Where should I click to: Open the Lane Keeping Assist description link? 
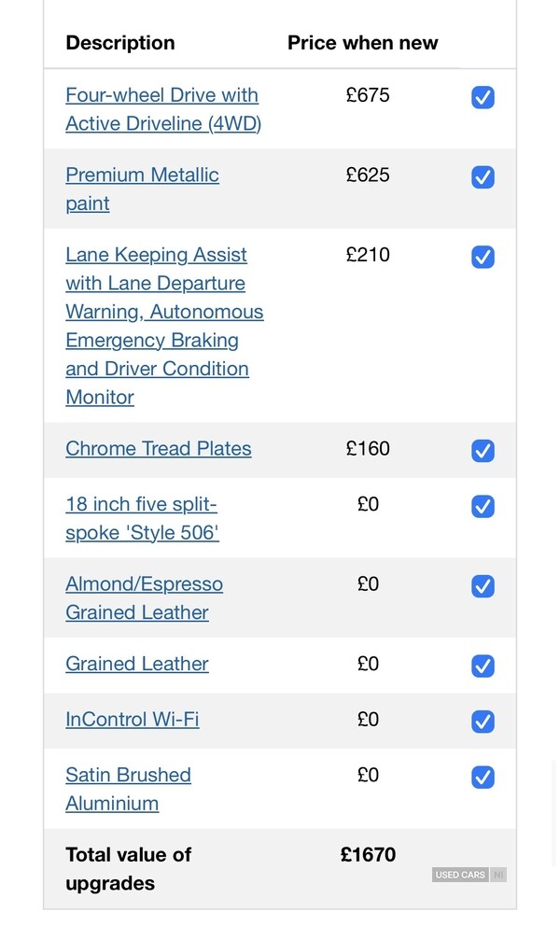click(x=164, y=326)
